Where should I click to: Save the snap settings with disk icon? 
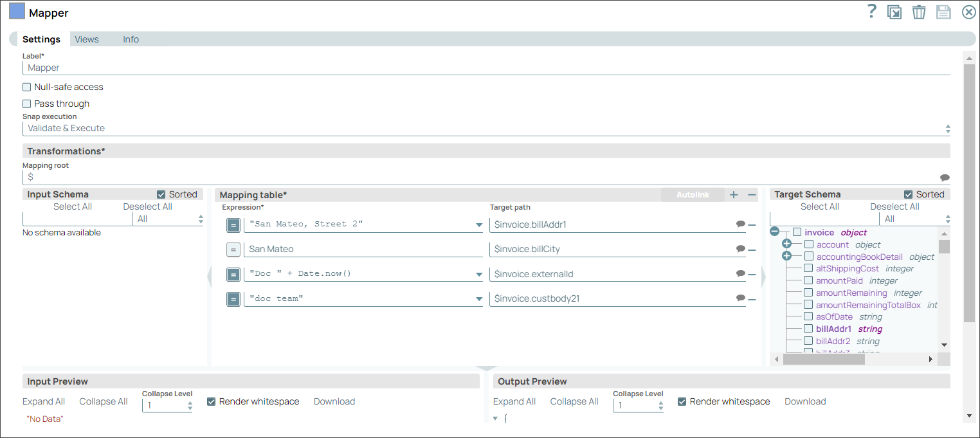coord(943,12)
